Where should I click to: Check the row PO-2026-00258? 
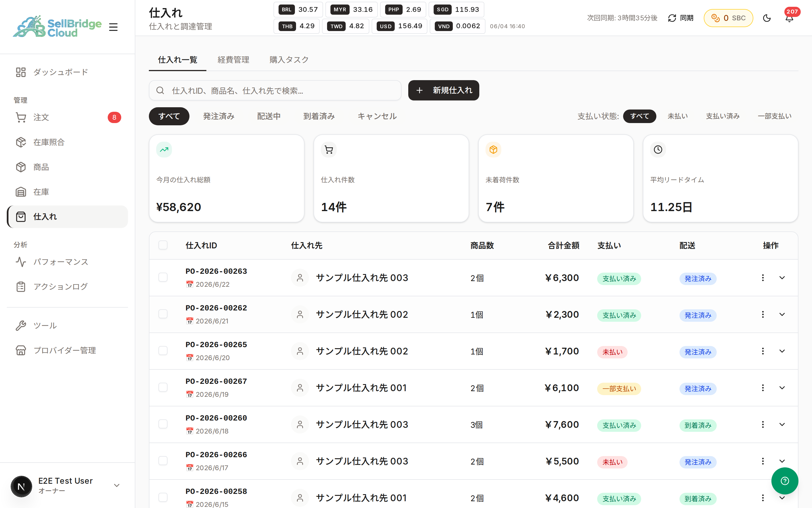pyautogui.click(x=163, y=497)
